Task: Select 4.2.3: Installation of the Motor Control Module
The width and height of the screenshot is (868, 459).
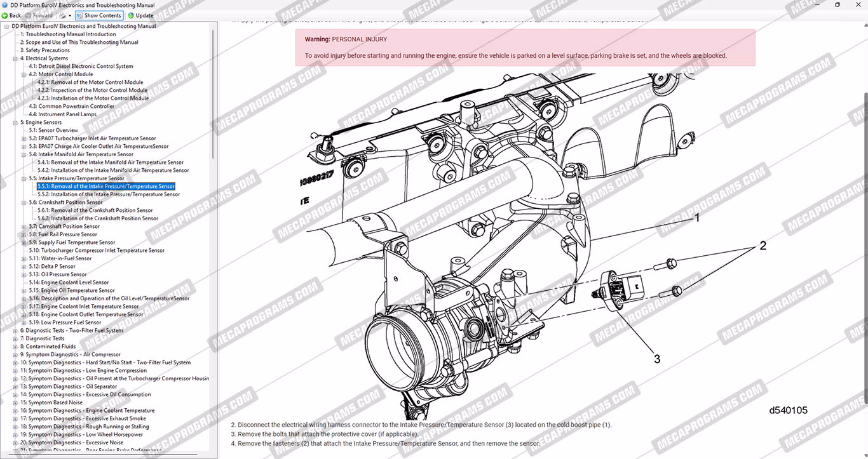Action: tap(93, 98)
